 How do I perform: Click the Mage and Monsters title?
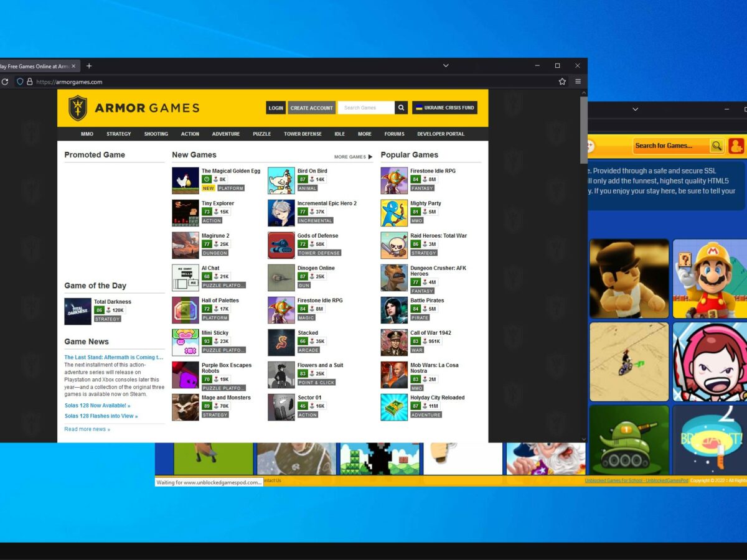coord(226,398)
